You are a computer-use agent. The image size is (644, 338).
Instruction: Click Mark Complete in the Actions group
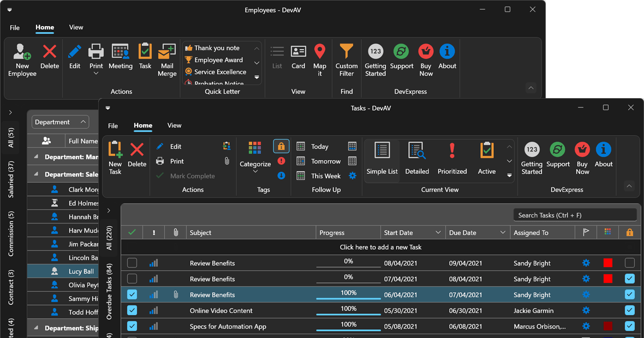coord(192,176)
